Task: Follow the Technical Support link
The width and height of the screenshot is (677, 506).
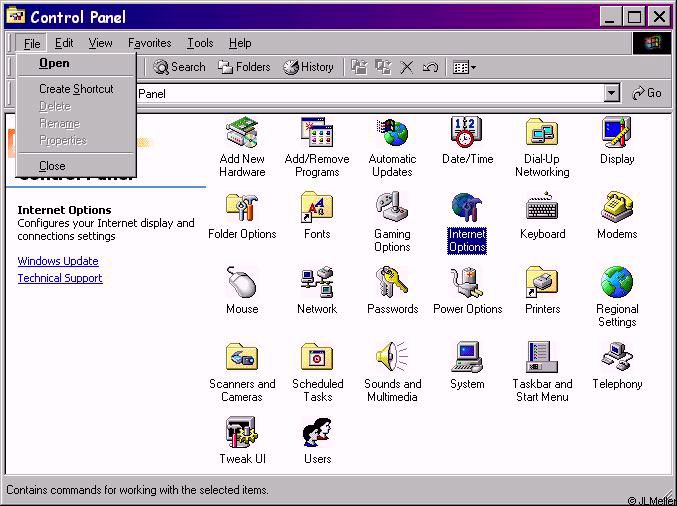Action: [x=60, y=278]
